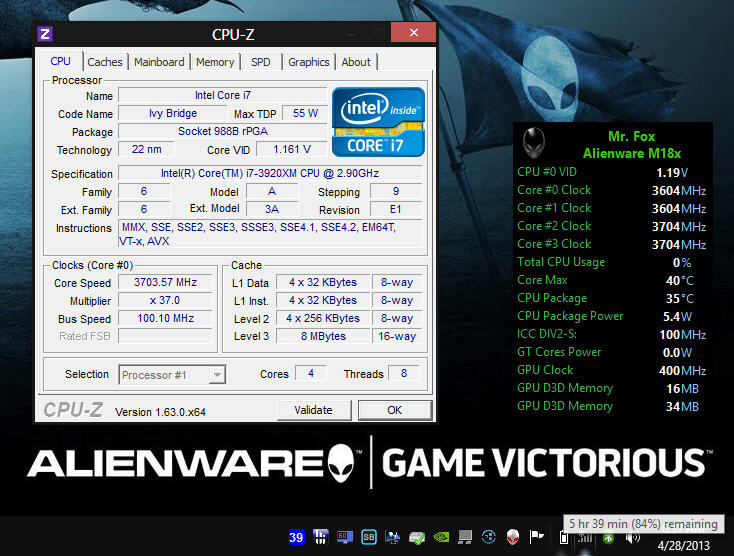Click the taskbar date 4/28/2013
This screenshot has height=556, width=734.
683,546
